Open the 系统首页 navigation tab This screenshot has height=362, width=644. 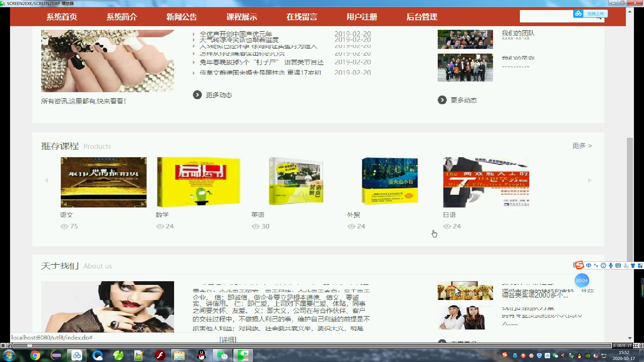62,17
